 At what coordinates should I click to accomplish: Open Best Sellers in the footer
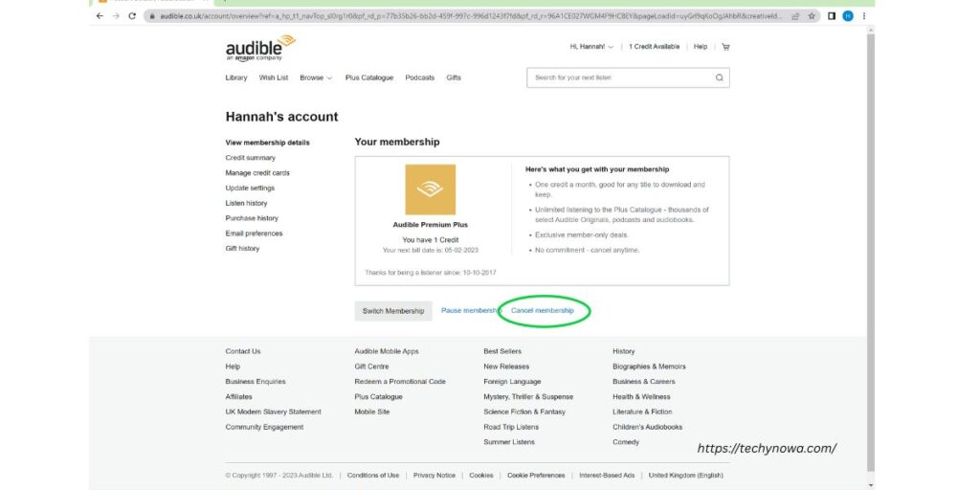[x=502, y=351]
